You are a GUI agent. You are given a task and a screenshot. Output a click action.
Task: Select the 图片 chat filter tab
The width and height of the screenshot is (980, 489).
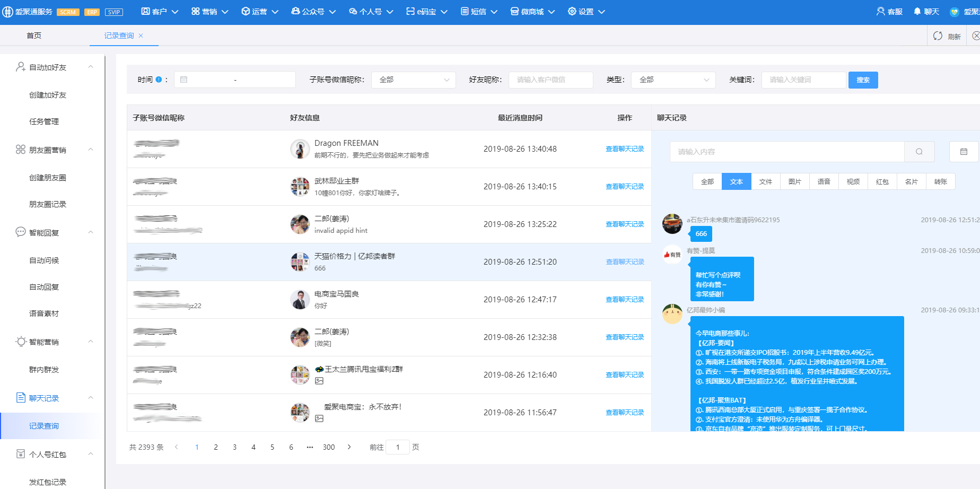795,181
